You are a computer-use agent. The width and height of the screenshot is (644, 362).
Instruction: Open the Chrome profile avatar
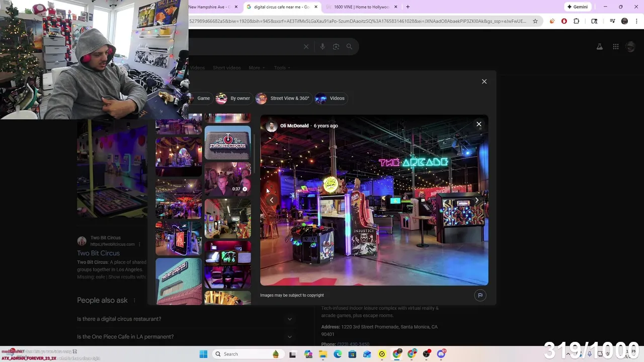pos(624,21)
